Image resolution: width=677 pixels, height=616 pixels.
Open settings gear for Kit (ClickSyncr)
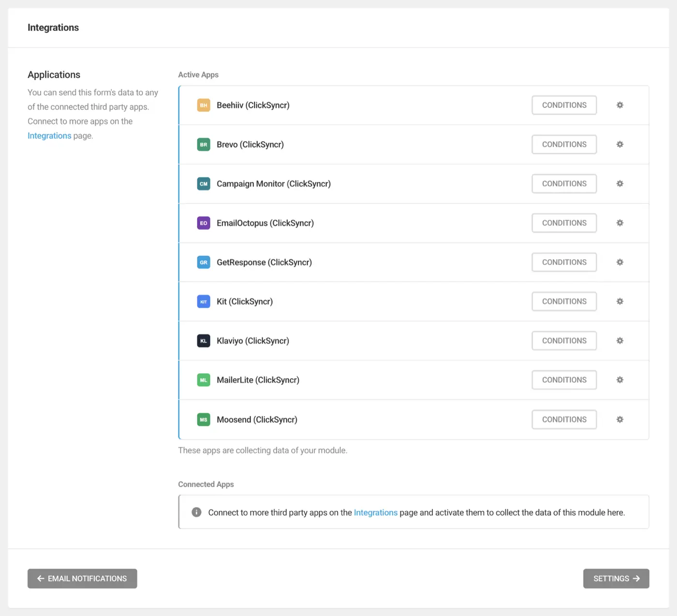tap(619, 301)
